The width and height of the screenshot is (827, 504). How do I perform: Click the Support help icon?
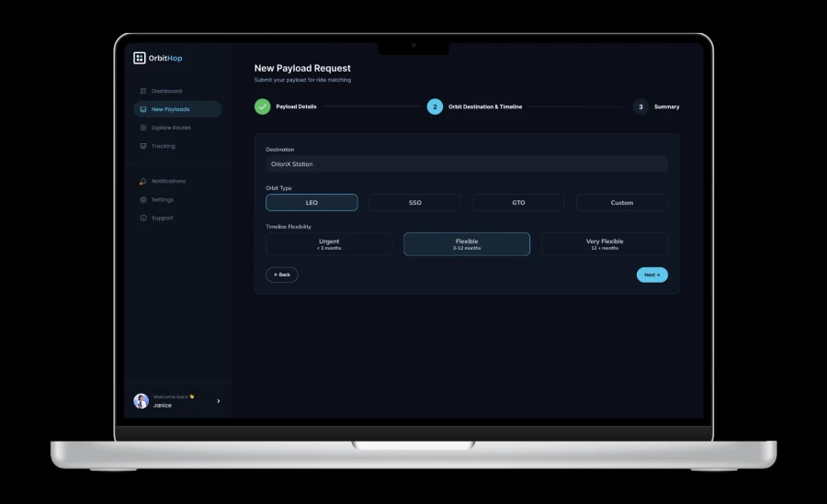[143, 218]
